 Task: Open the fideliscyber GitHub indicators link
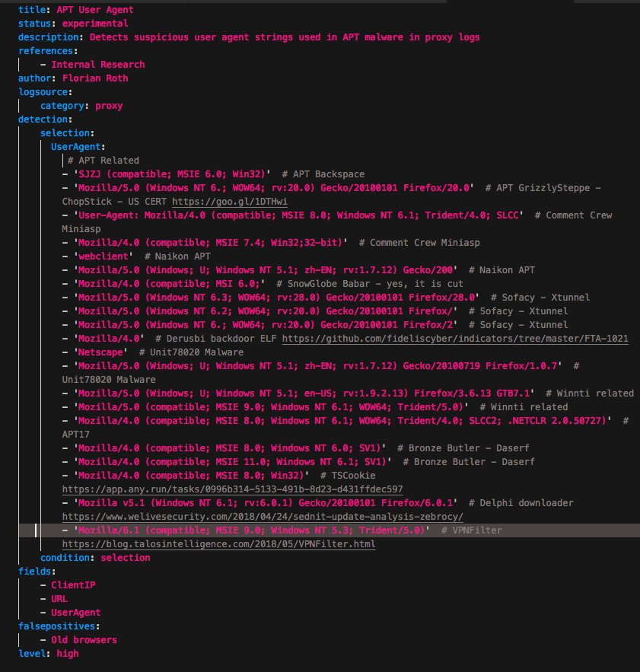pyautogui.click(x=455, y=339)
